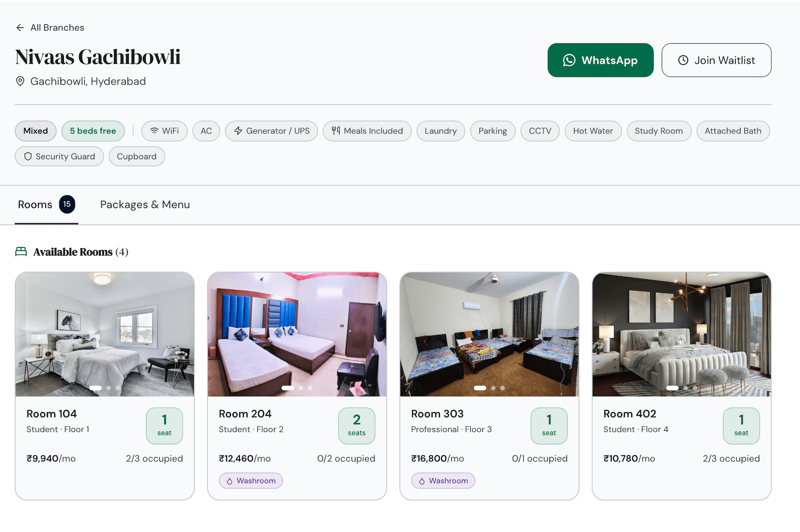
Task: Click the bed icon beside Available Rooms
Action: point(21,252)
